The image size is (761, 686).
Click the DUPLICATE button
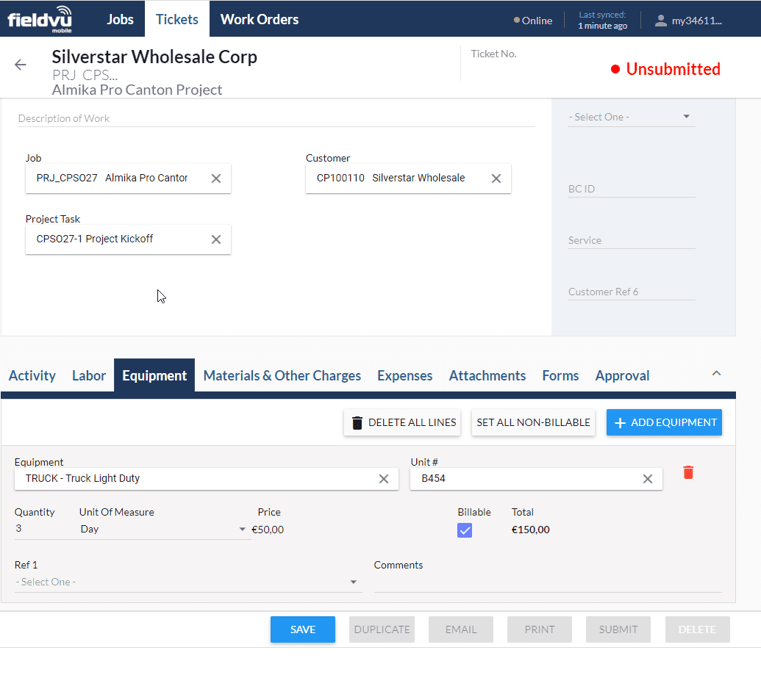click(382, 629)
